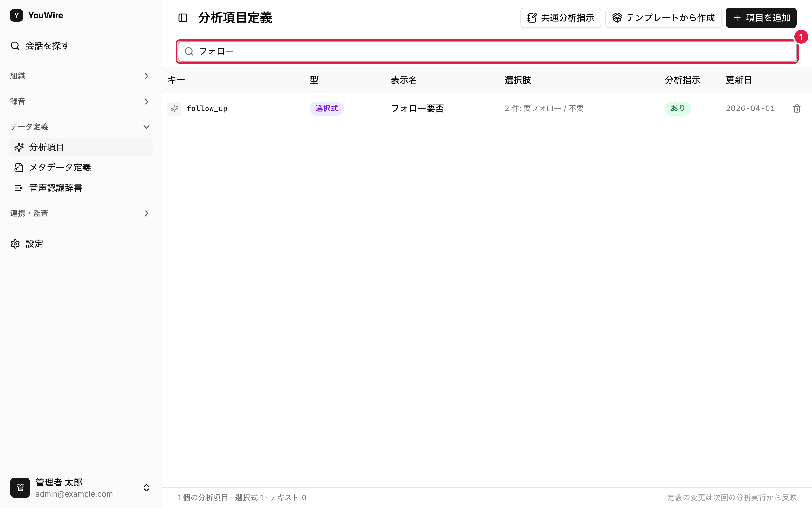Image resolution: width=812 pixels, height=508 pixels.
Task: Click テンプレートから作成 button
Action: tap(663, 18)
